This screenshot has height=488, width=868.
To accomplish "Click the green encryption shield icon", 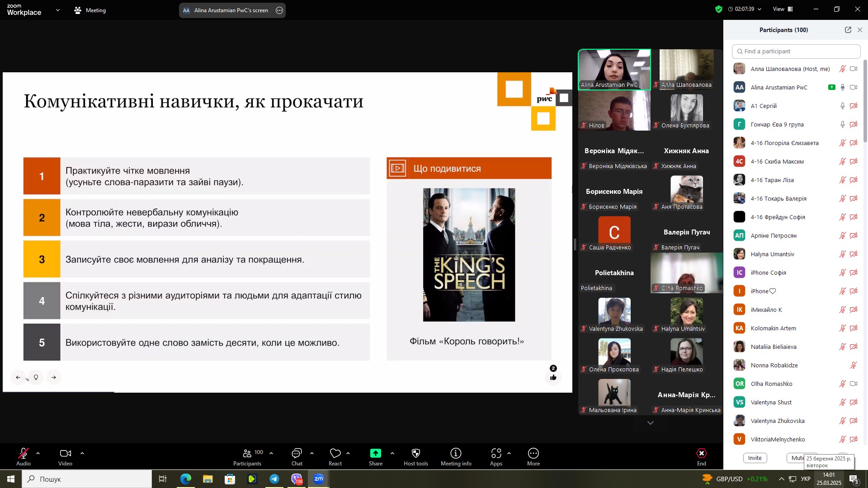I will pos(719,9).
